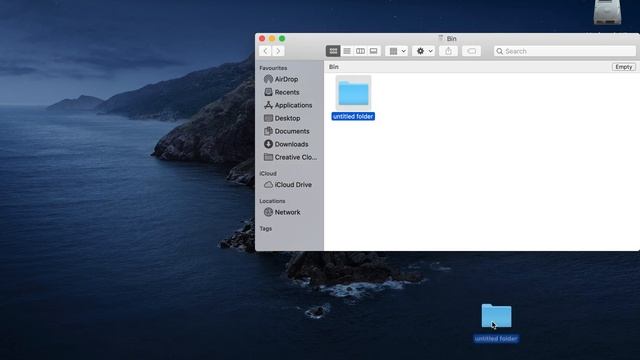Go forward in Finder history
The height and width of the screenshot is (360, 640).
coord(278,51)
